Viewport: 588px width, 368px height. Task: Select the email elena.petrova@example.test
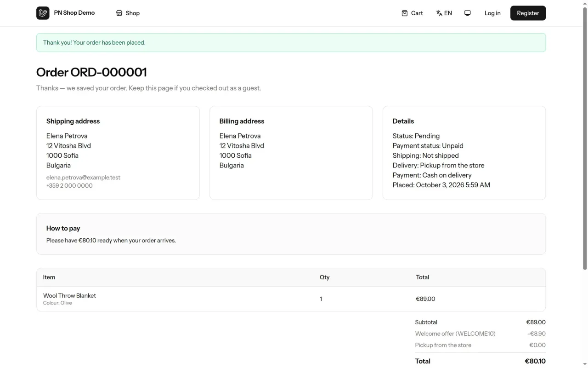(83, 178)
